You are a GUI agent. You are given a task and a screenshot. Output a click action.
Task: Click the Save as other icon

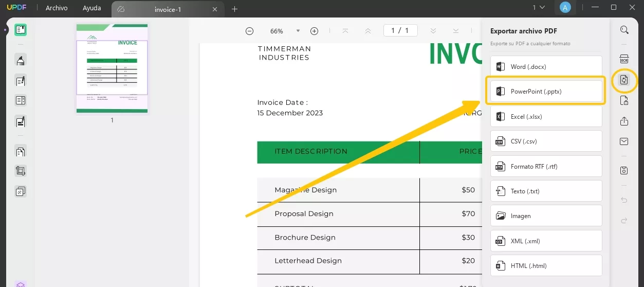624,170
